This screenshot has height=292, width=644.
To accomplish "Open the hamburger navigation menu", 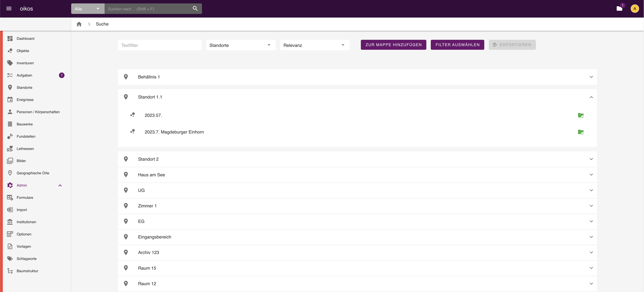I will click(x=9, y=8).
